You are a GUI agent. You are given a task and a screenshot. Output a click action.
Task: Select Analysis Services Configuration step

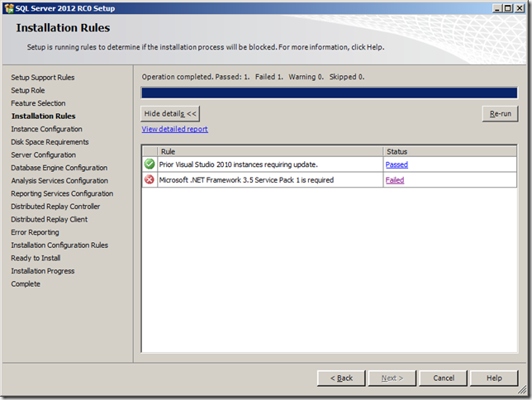tap(59, 181)
